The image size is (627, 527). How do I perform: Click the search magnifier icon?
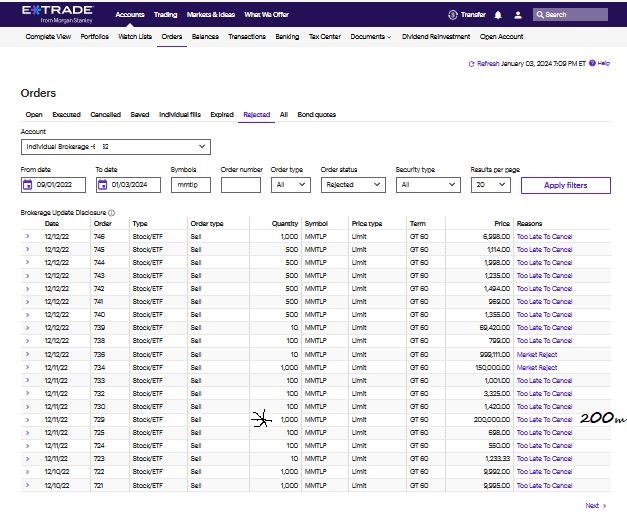coord(540,15)
